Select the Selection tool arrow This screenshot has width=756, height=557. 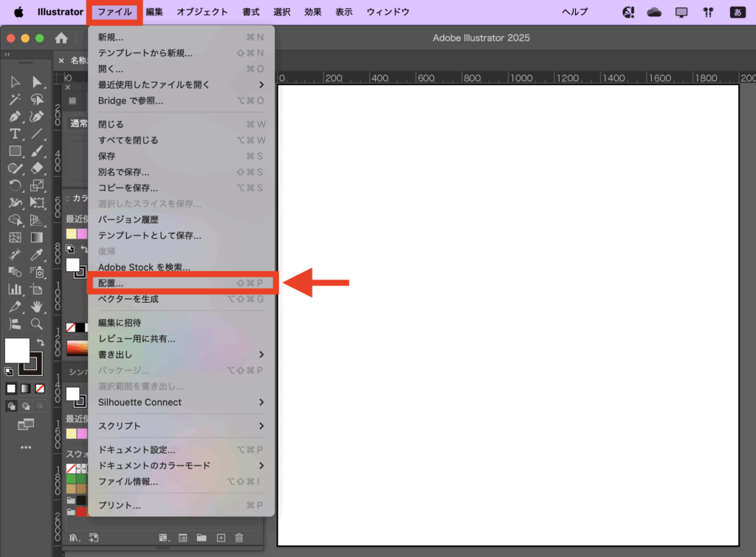click(x=15, y=82)
